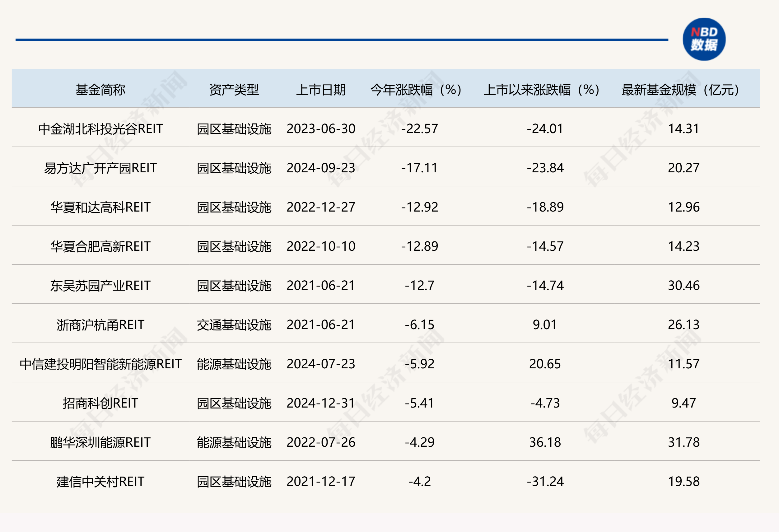Click the 华夏合肥高新REIT fund name

(x=100, y=246)
